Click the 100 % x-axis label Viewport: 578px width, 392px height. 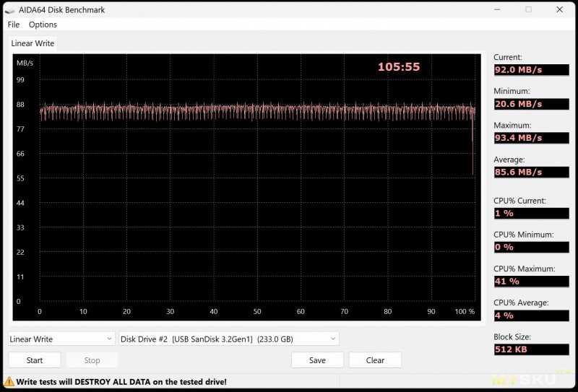pos(465,312)
